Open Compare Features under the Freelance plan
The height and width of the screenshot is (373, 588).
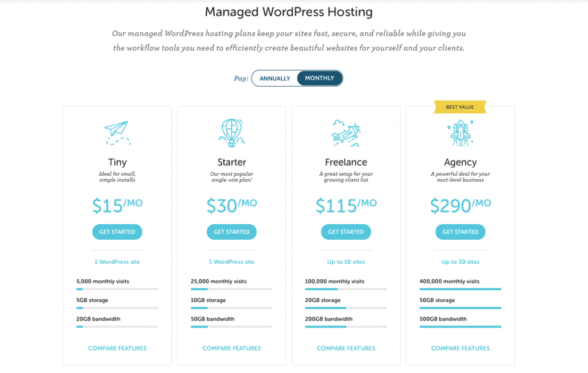[346, 348]
